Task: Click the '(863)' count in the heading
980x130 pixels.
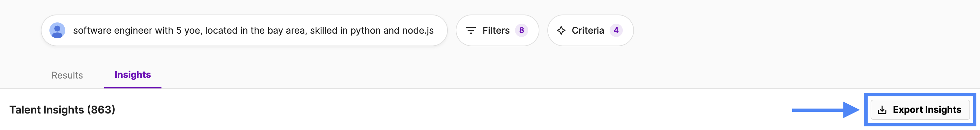Action: (x=101, y=110)
